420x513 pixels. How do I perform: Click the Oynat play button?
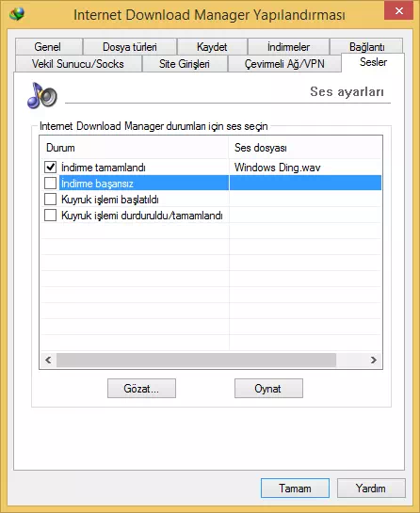268,389
